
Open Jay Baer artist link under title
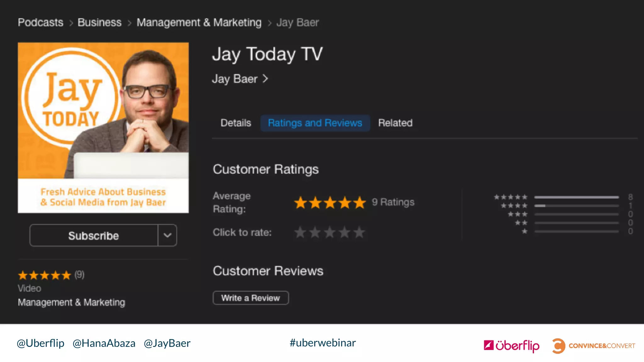pos(235,79)
